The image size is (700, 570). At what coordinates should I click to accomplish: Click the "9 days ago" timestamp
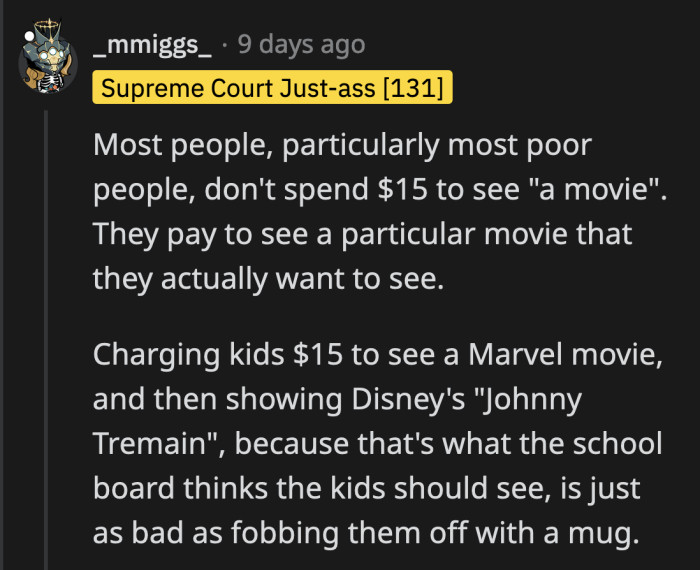coord(301,45)
